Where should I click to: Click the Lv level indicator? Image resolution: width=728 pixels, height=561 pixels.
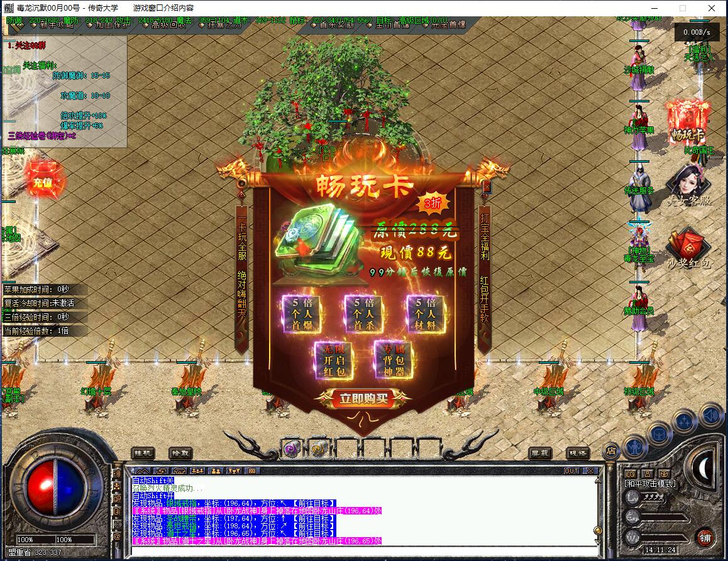632,497
